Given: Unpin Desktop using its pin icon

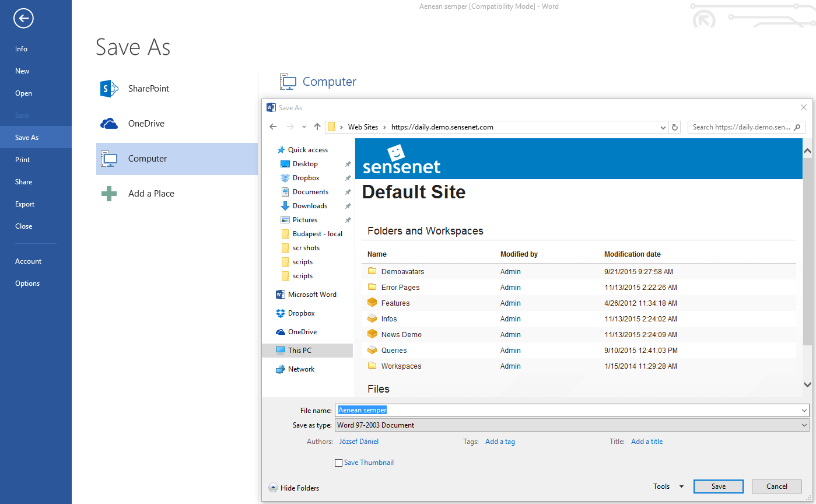Looking at the screenshot, I should [x=348, y=164].
